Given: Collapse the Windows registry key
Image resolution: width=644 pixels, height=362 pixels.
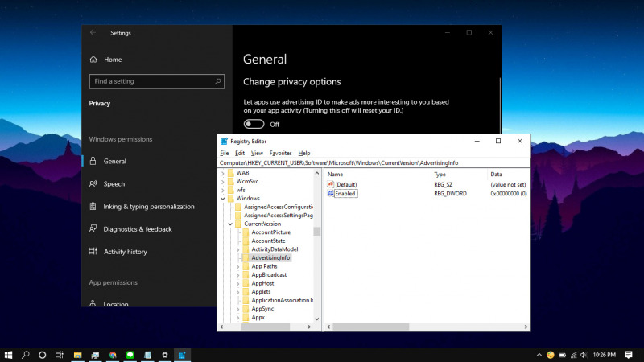Looking at the screenshot, I should (x=223, y=199).
